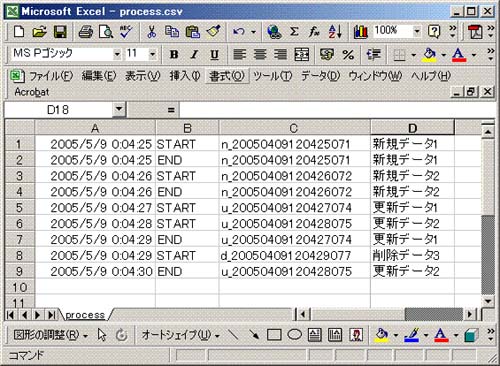Image resolution: width=500 pixels, height=366 pixels.
Task: Select the drawing oval tool
Action: [x=294, y=335]
